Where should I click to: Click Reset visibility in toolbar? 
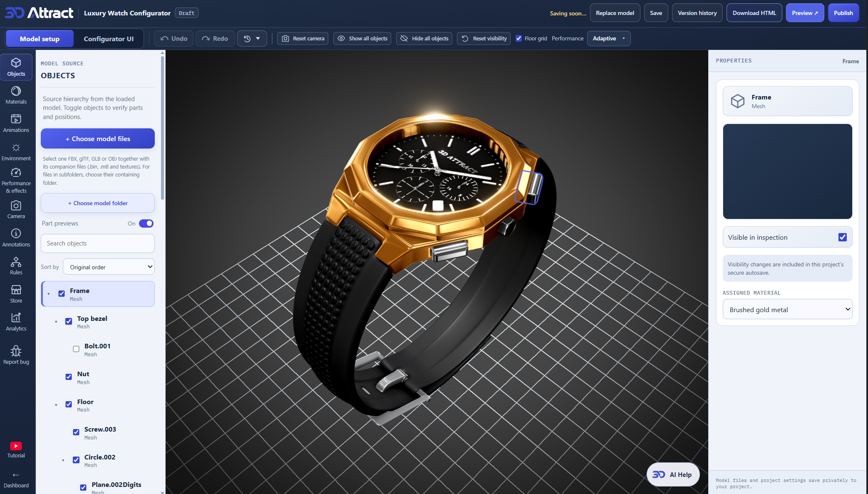[484, 38]
